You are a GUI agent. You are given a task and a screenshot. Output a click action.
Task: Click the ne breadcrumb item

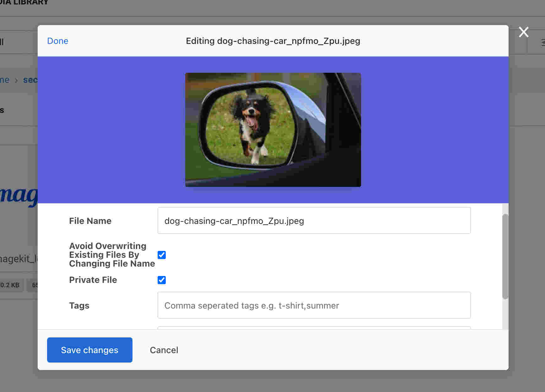click(x=5, y=80)
